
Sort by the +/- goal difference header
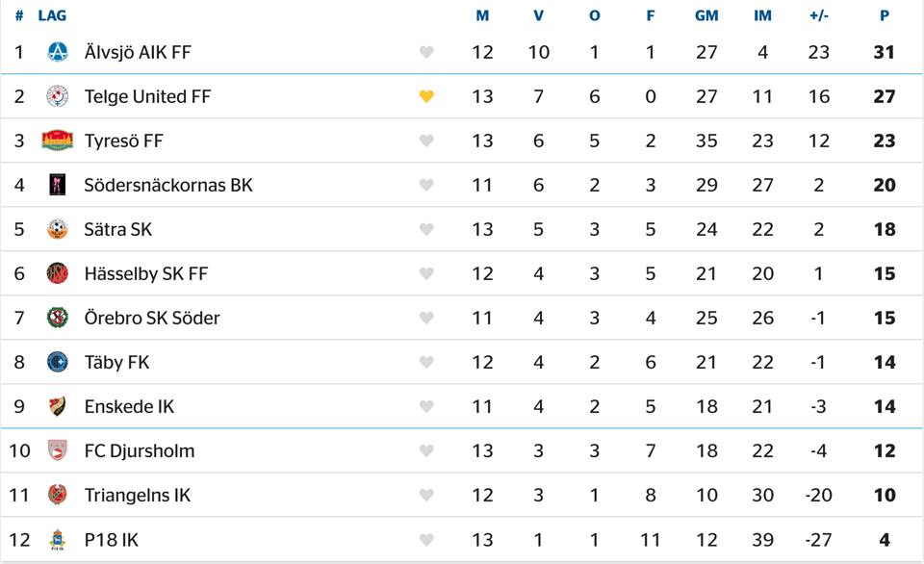[x=818, y=16]
